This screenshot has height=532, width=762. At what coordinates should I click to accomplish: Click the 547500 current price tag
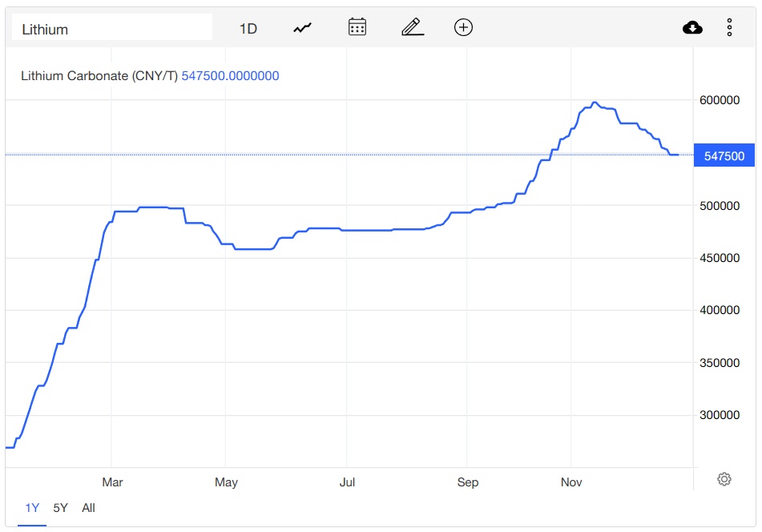click(724, 156)
